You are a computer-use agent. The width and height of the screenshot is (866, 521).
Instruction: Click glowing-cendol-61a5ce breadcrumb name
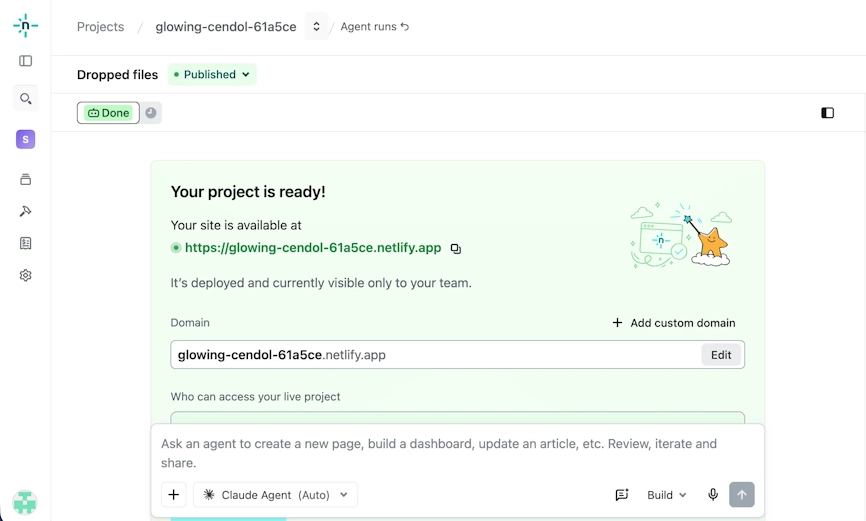tap(226, 27)
